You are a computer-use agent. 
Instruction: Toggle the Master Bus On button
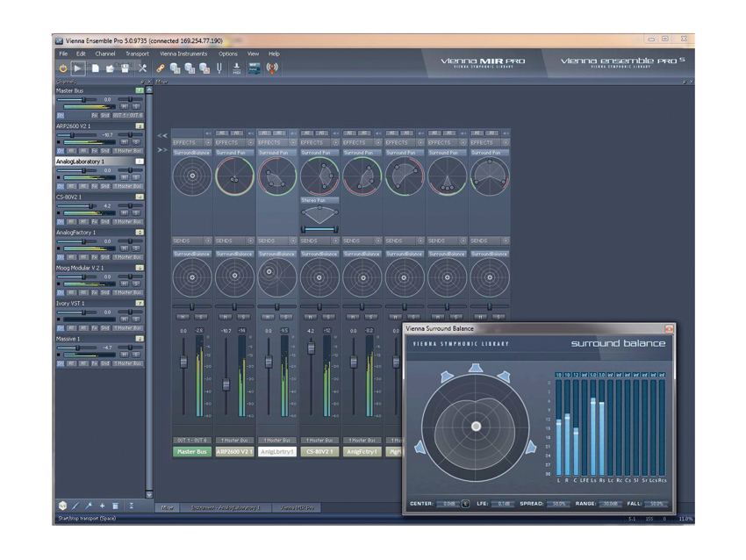pos(61,116)
